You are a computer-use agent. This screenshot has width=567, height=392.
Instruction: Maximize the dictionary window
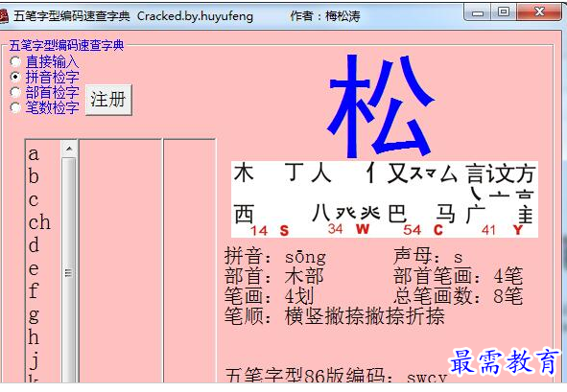[504, 12]
